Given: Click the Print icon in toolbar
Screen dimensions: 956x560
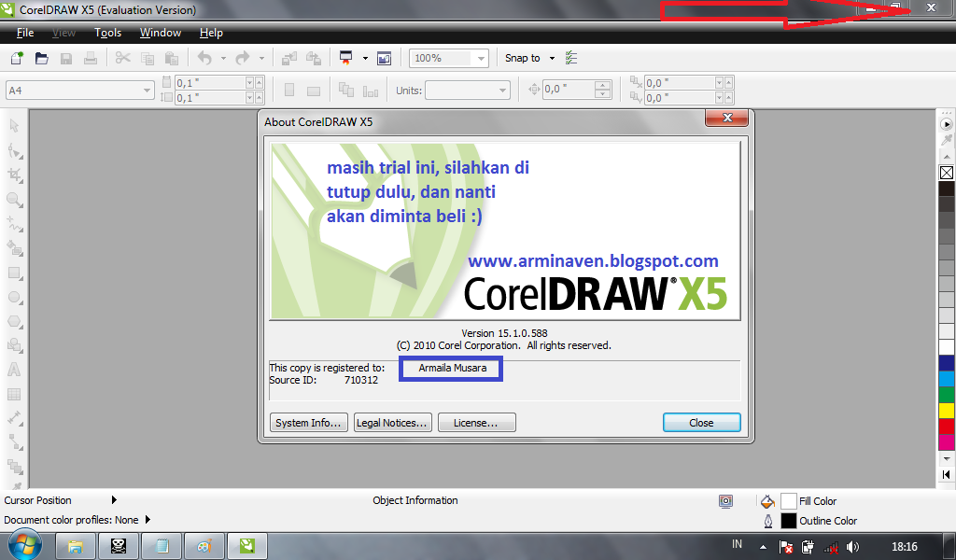Looking at the screenshot, I should (91, 59).
